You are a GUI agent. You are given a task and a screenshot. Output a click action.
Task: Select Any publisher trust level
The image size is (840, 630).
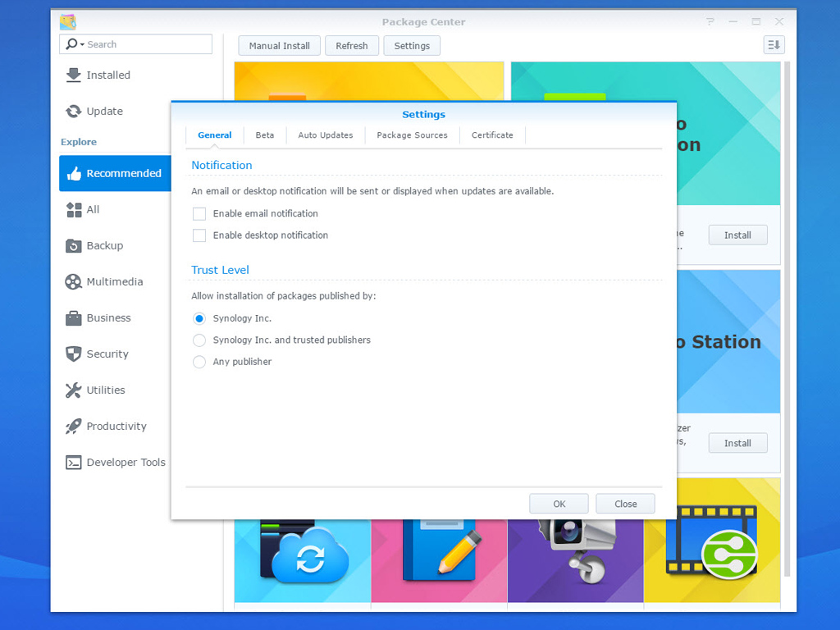click(x=199, y=362)
